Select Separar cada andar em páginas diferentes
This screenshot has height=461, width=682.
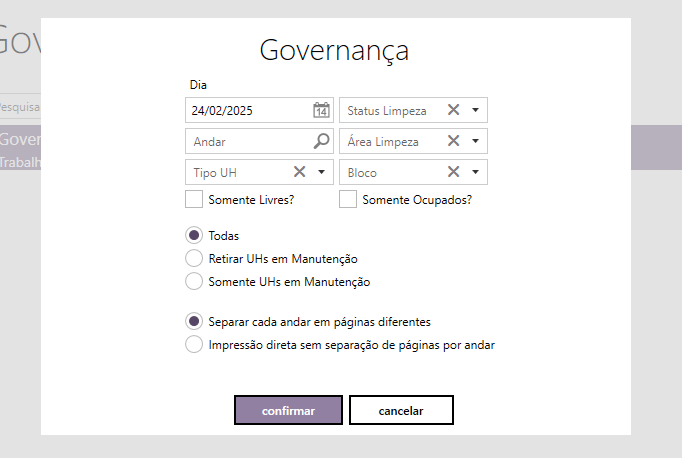(x=194, y=322)
